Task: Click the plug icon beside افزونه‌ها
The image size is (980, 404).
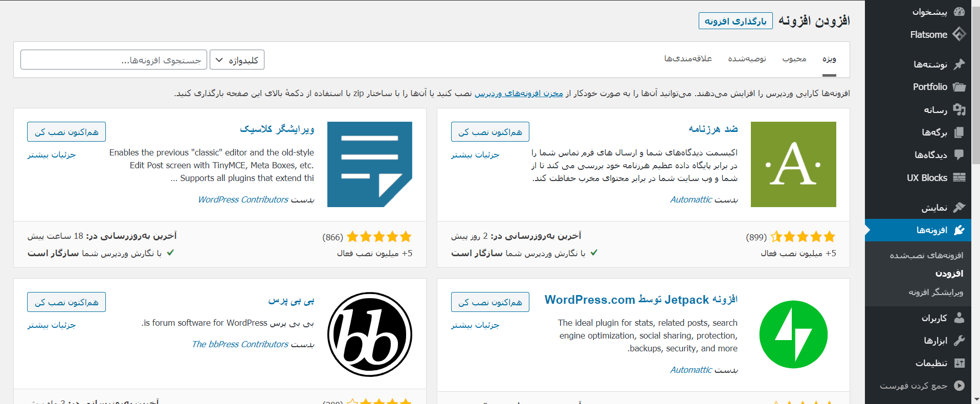Action: (x=959, y=230)
